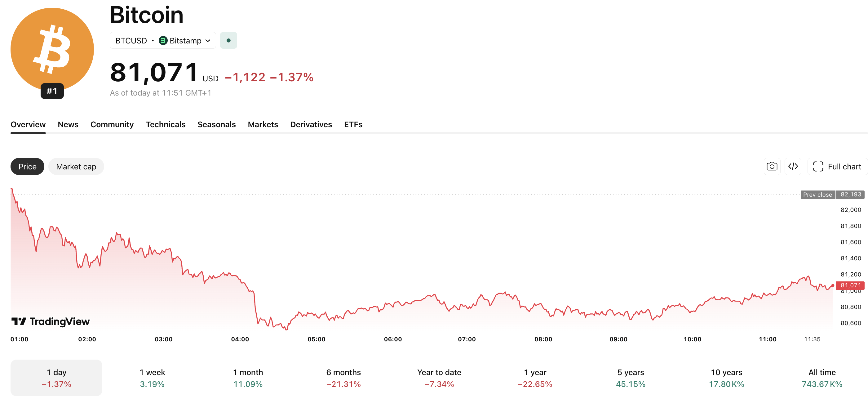868x399 pixels.
Task: Open the News tab
Action: [68, 124]
